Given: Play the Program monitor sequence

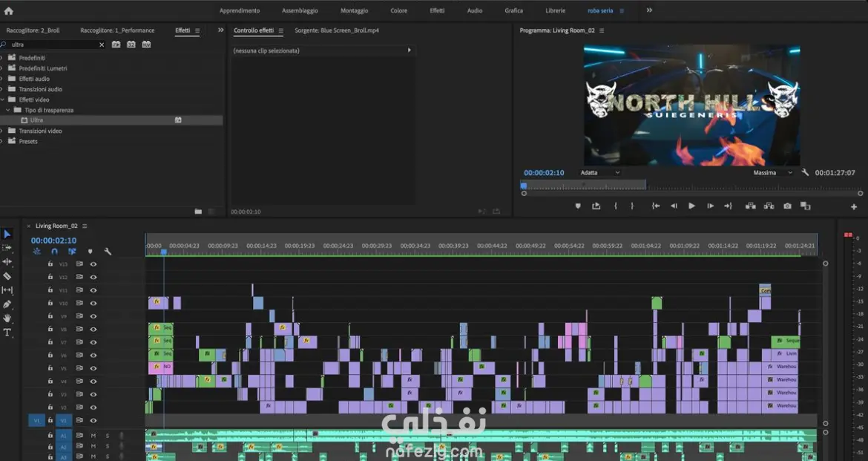Looking at the screenshot, I should pos(692,206).
